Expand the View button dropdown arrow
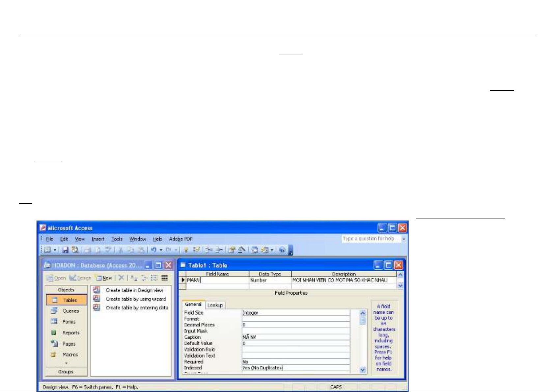The height and width of the screenshot is (392, 555). pyautogui.click(x=55, y=250)
